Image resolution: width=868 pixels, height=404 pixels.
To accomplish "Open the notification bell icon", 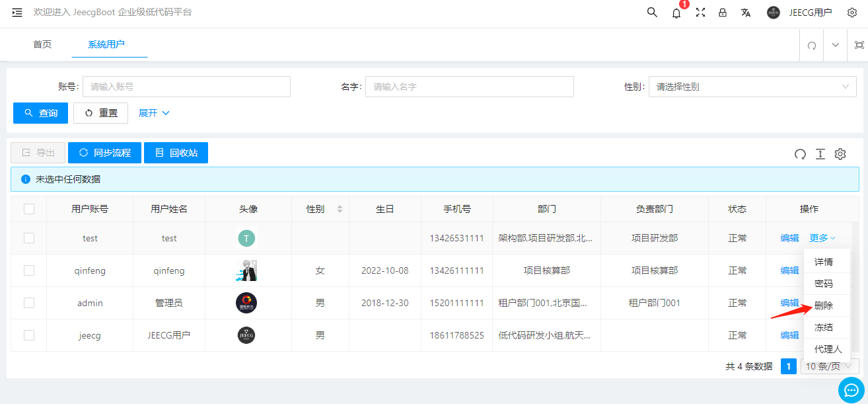I will [676, 13].
